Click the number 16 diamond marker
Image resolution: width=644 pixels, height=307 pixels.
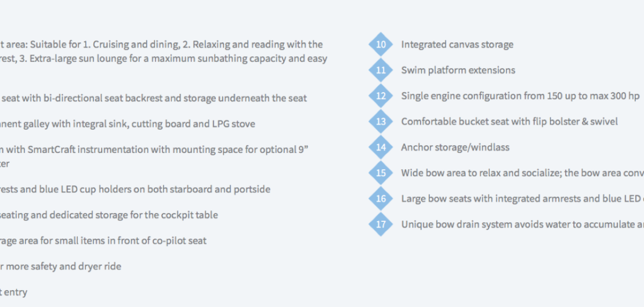pos(381,199)
